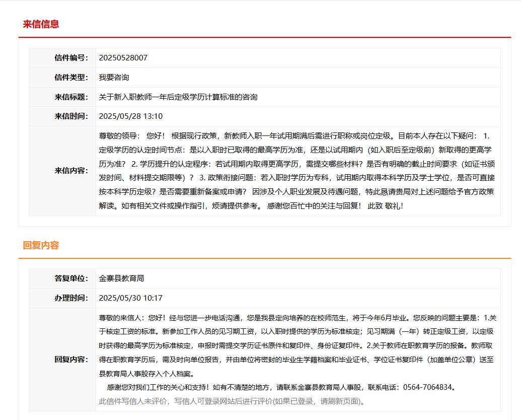Click the gray note 此信件写信人未评价
The height and width of the screenshot is (420, 521).
point(233,401)
